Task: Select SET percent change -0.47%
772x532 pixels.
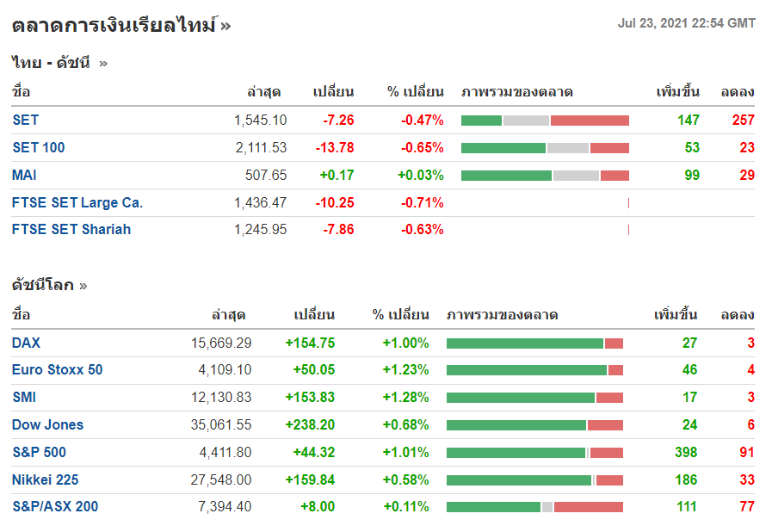Action: 423,120
